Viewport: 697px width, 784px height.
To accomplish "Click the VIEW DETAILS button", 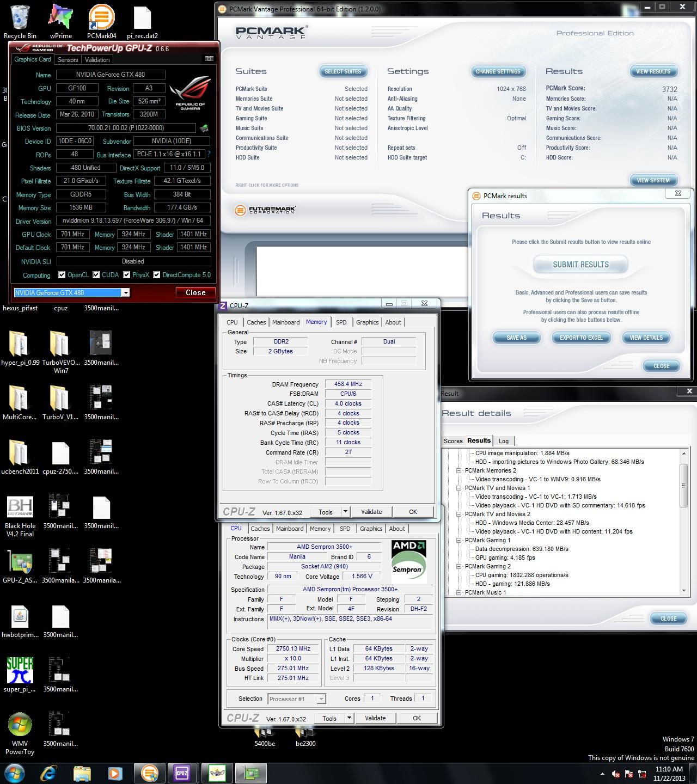I will point(646,338).
